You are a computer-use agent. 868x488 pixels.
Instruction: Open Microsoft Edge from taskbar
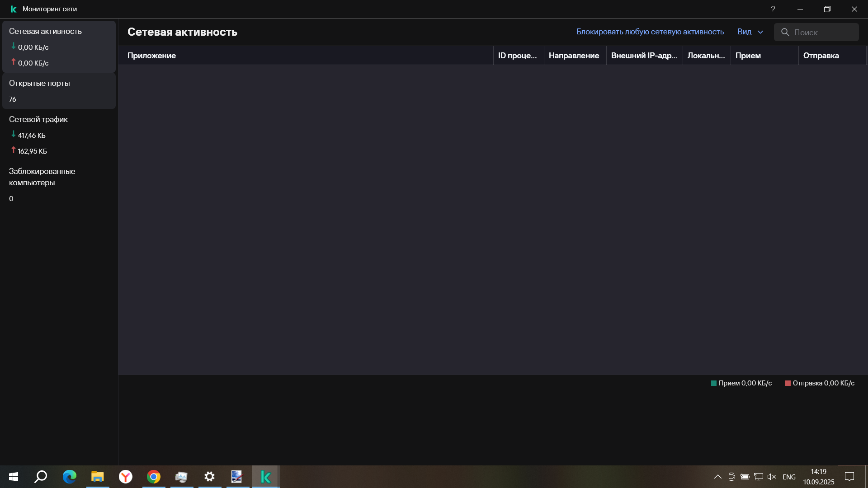click(70, 477)
